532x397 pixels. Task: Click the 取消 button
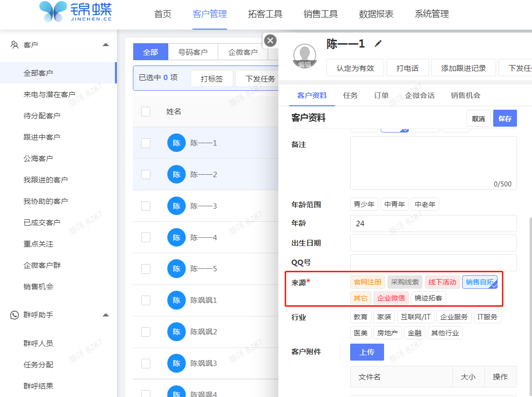[478, 118]
